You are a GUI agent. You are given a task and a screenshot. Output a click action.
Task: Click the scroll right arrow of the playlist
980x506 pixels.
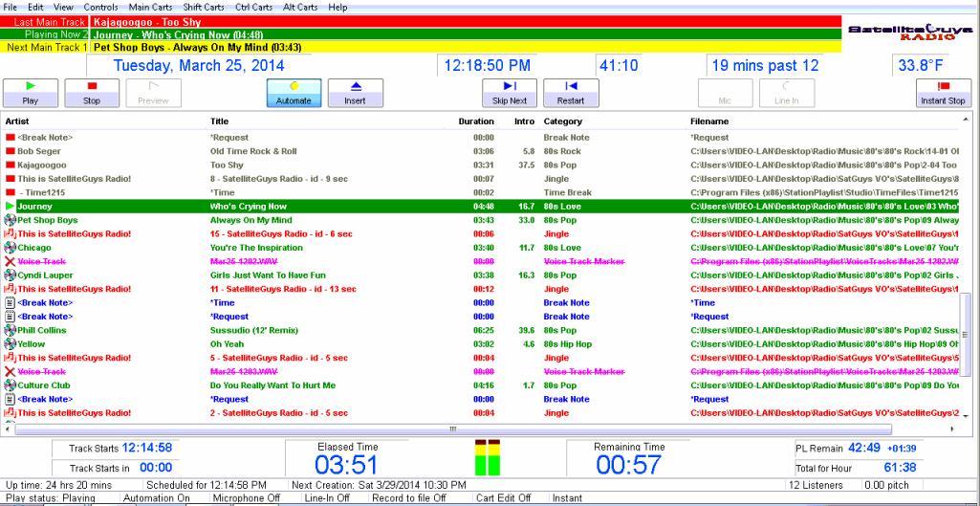952,429
